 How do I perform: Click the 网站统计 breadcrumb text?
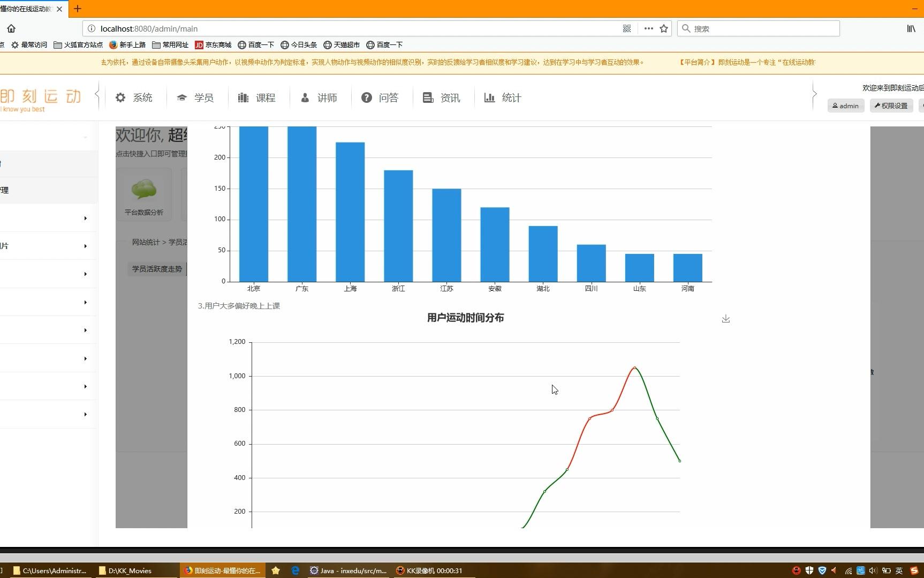point(146,242)
